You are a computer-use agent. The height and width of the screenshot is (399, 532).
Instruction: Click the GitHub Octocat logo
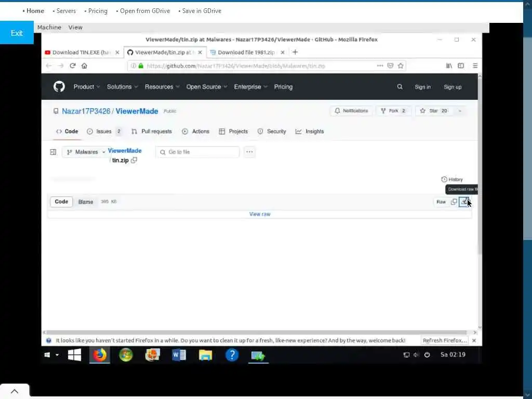pos(59,87)
